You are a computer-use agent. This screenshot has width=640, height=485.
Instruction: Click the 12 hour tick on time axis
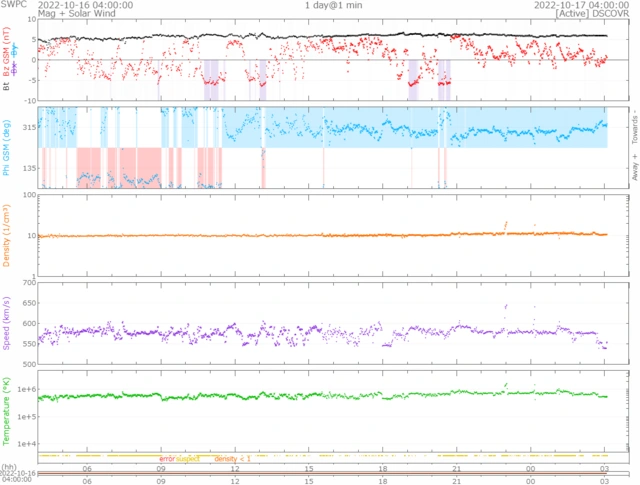pos(235,467)
